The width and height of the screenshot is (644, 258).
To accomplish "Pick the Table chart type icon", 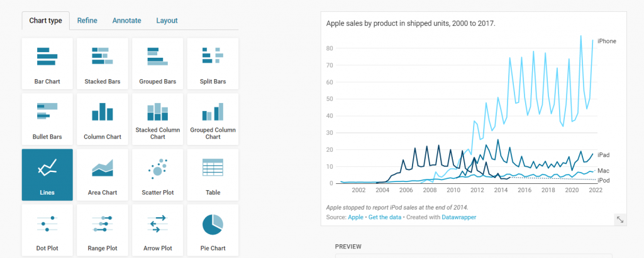I will coord(213,175).
